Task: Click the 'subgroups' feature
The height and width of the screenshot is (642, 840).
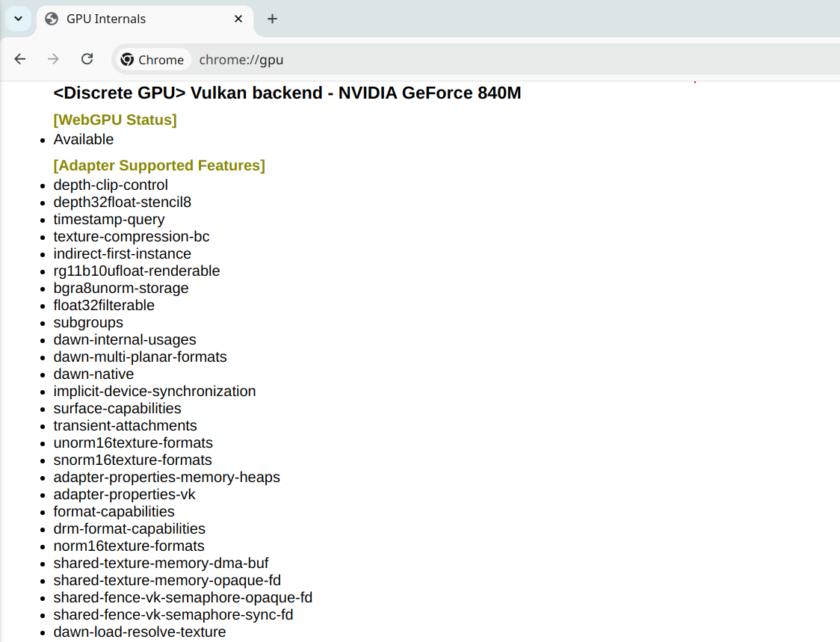Action: [88, 322]
